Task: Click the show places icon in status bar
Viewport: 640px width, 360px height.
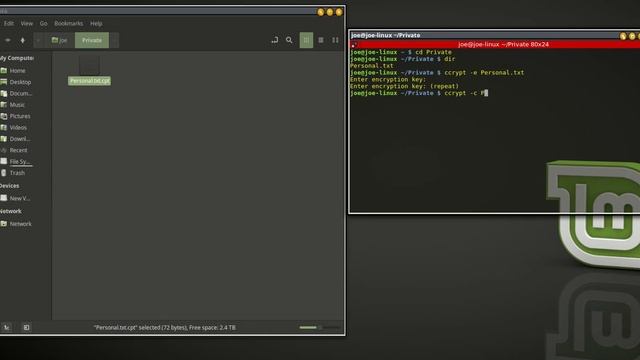Action: pyautogui.click(x=7, y=327)
